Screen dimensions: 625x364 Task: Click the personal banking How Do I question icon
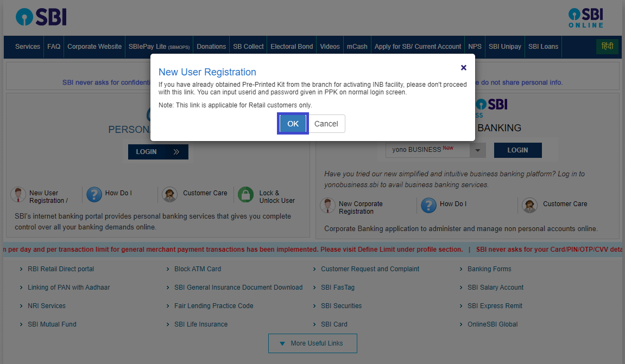click(94, 195)
